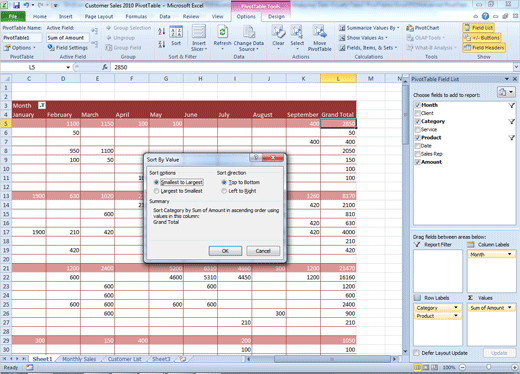The image size is (520, 374).
Task: Open the Customer List sheet tab
Action: [x=125, y=359]
